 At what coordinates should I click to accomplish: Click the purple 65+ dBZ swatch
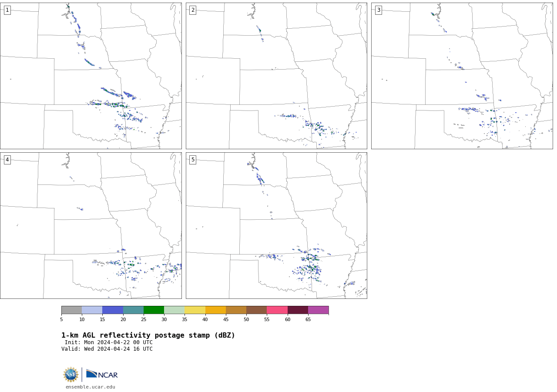click(x=318, y=310)
